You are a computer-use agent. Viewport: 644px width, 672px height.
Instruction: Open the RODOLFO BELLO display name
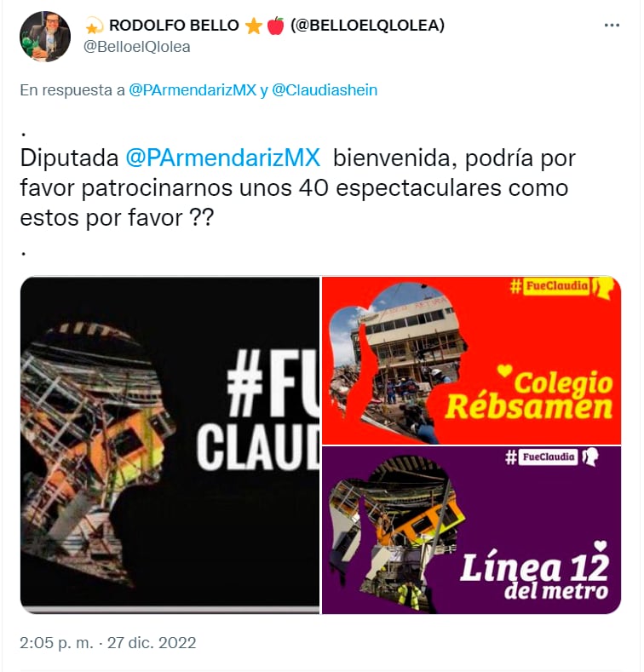(x=174, y=26)
